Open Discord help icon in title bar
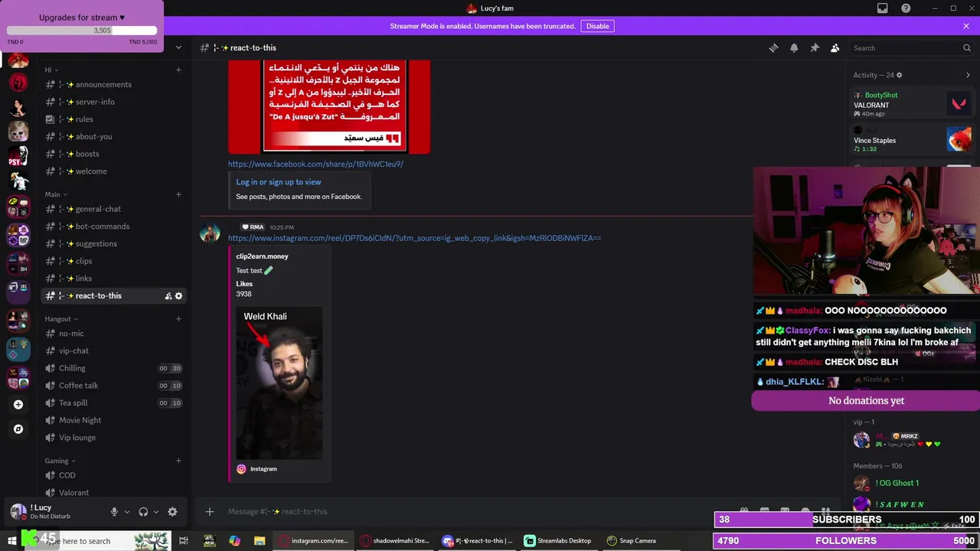Viewport: 980px width, 551px height. click(x=906, y=8)
